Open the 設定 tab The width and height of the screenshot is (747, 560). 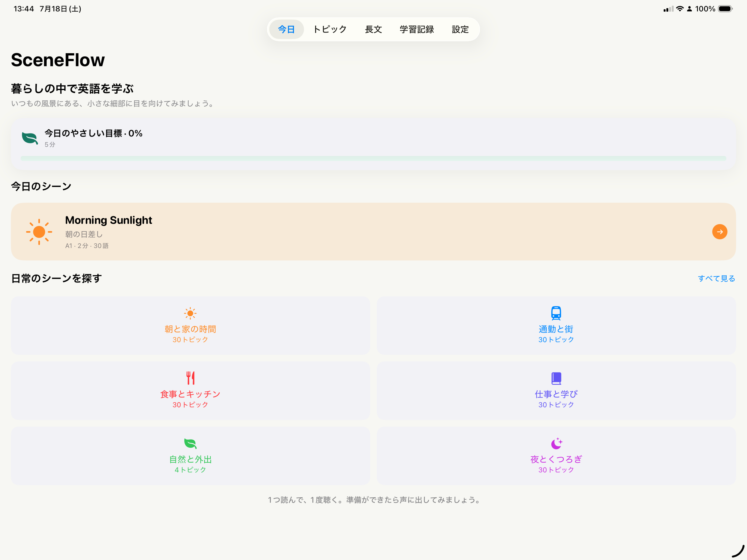(460, 29)
